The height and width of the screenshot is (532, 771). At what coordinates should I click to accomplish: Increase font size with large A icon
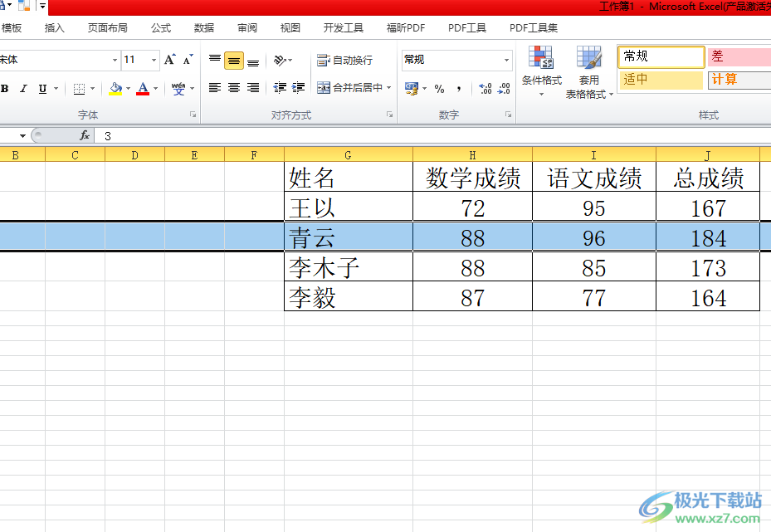[x=170, y=60]
